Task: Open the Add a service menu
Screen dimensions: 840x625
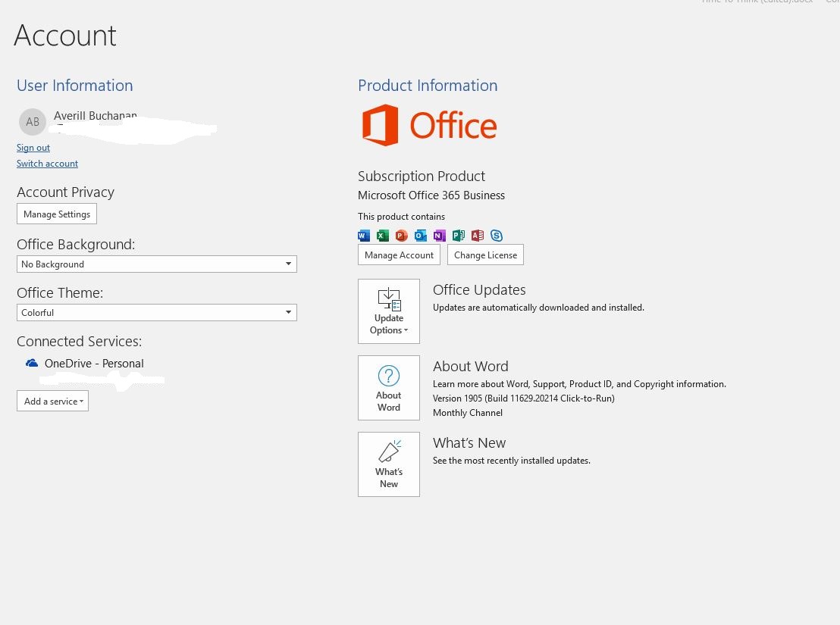Action: pos(52,402)
